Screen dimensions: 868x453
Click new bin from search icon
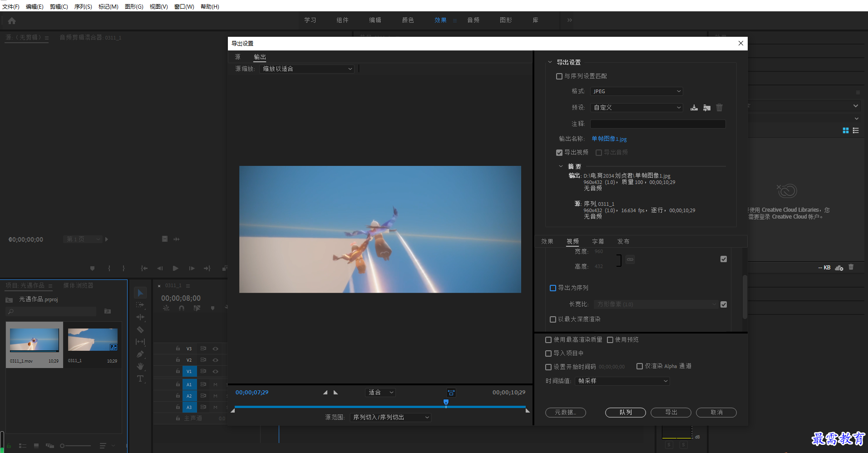108,311
